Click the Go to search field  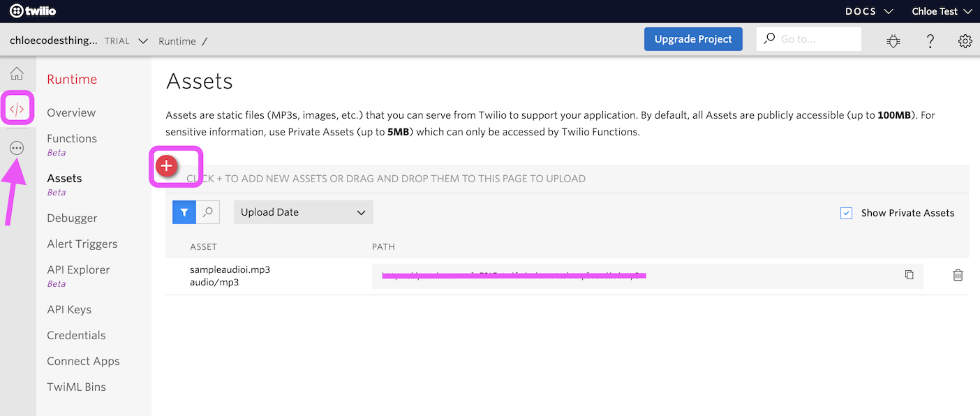[x=810, y=39]
